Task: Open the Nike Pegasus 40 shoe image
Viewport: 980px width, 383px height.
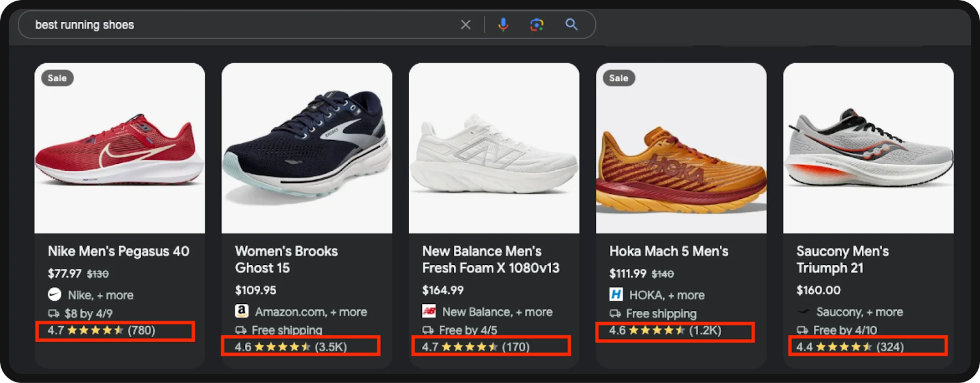Action: [119, 148]
